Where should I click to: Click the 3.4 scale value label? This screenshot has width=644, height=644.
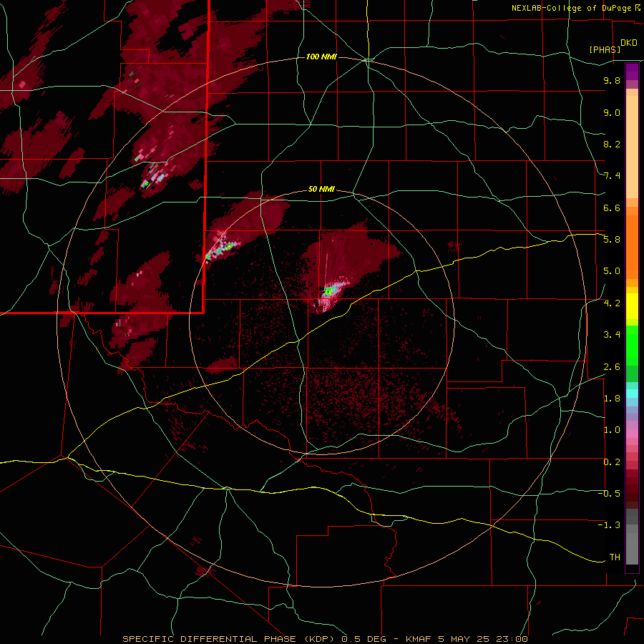pyautogui.click(x=612, y=335)
